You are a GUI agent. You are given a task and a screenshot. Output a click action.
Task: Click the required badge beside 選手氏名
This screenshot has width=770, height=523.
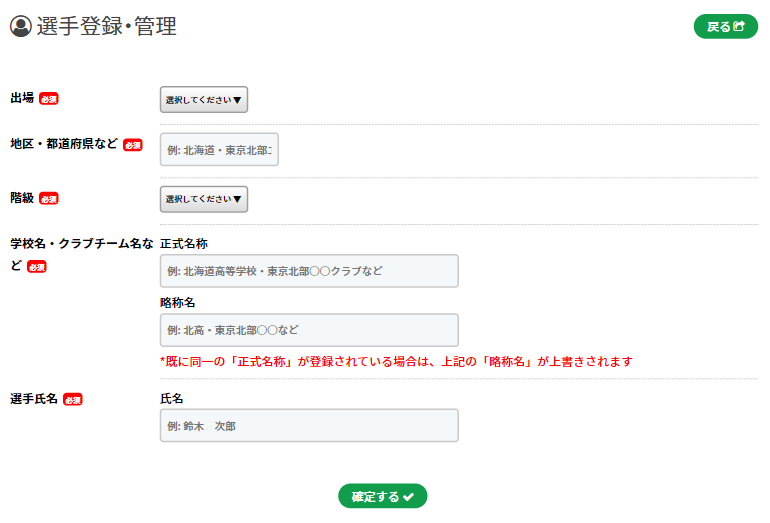73,399
